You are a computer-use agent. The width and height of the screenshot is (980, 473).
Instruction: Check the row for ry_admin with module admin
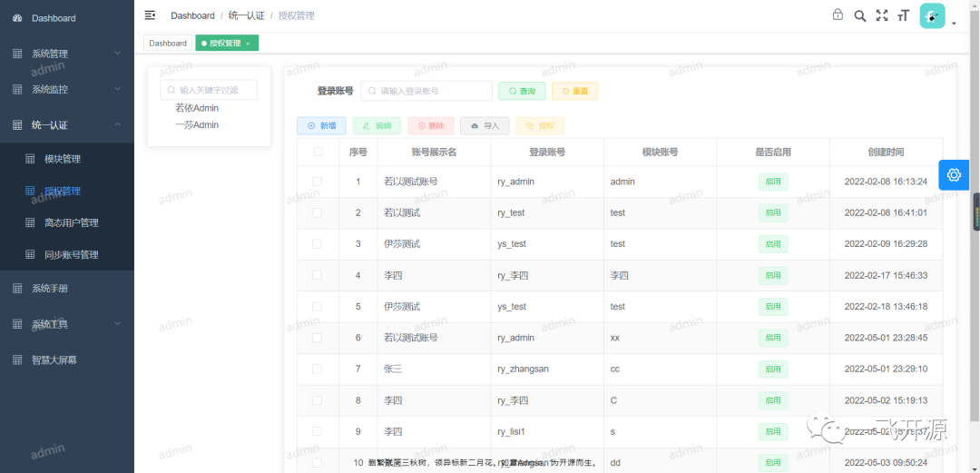(317, 182)
